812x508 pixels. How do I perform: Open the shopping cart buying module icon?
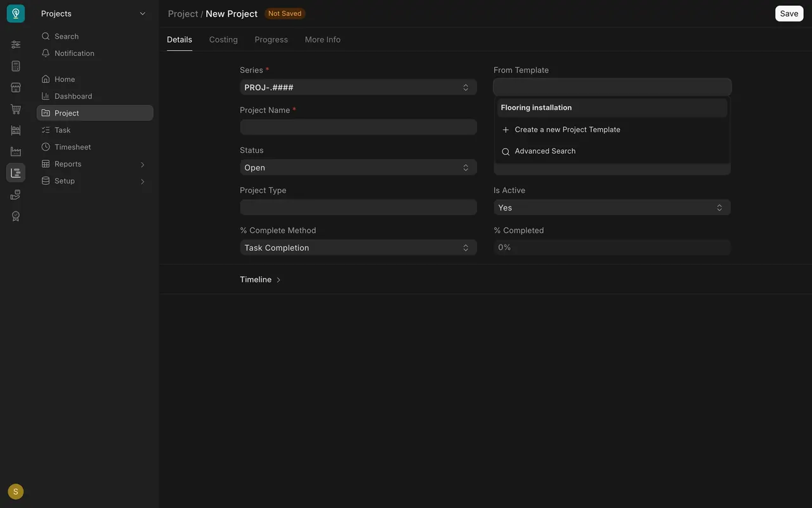coord(16,109)
